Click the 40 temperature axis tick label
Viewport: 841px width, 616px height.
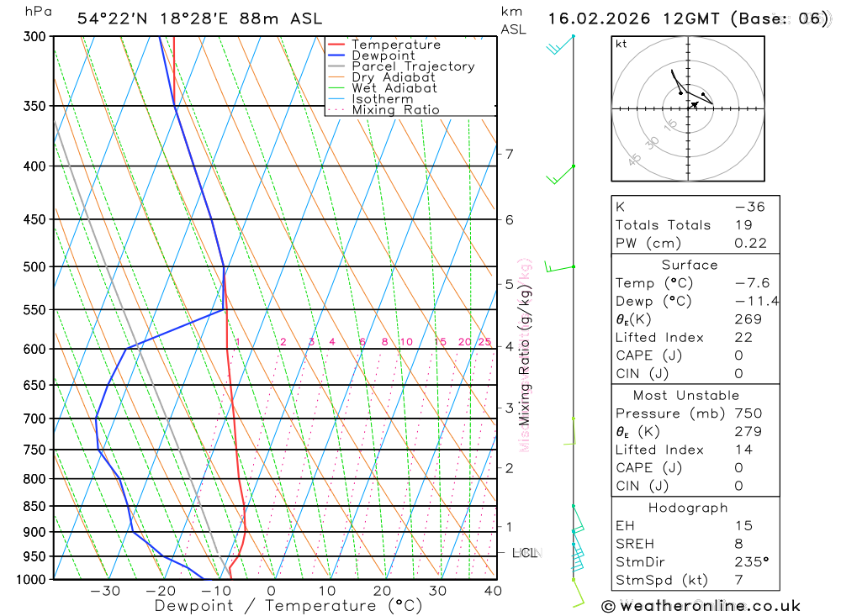(x=492, y=591)
